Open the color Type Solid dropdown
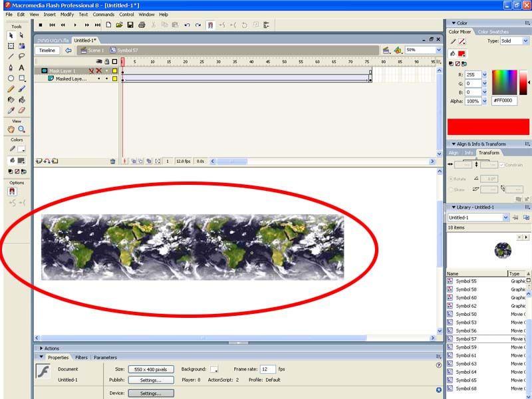 point(525,41)
